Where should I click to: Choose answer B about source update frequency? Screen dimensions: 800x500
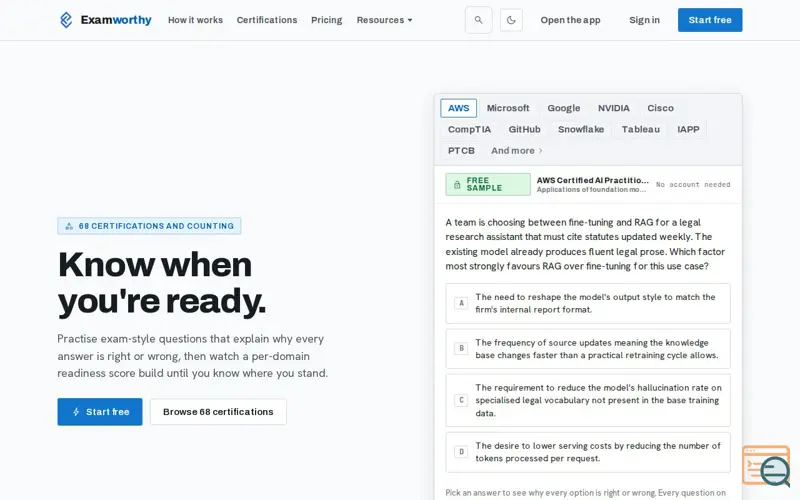tap(588, 349)
